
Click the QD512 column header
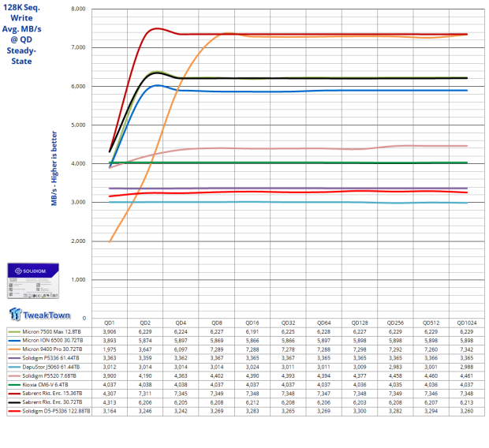pyautogui.click(x=431, y=323)
